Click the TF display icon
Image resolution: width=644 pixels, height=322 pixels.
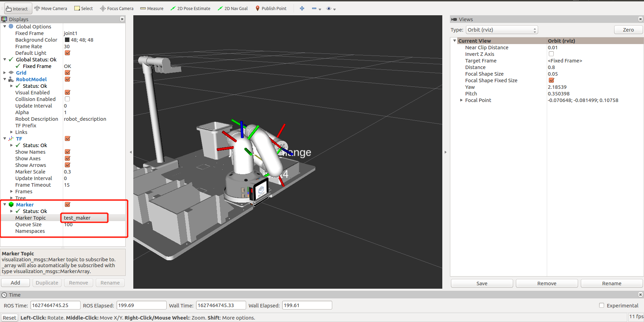click(11, 138)
